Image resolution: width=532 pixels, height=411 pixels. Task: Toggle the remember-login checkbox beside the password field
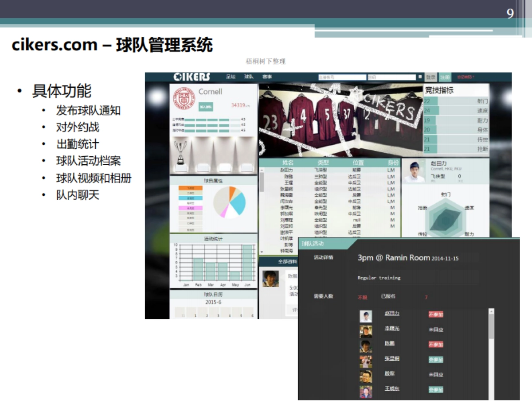click(x=420, y=77)
